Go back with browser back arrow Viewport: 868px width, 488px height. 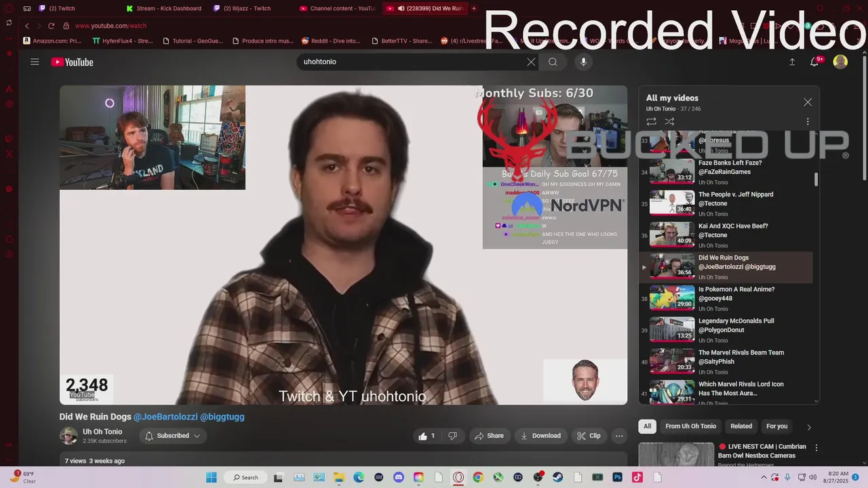click(26, 26)
